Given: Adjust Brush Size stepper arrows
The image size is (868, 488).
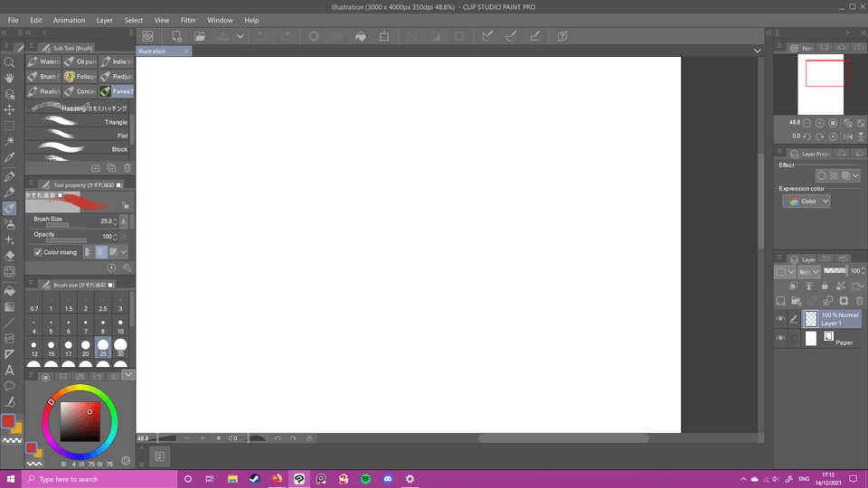Looking at the screenshot, I should tap(115, 221).
